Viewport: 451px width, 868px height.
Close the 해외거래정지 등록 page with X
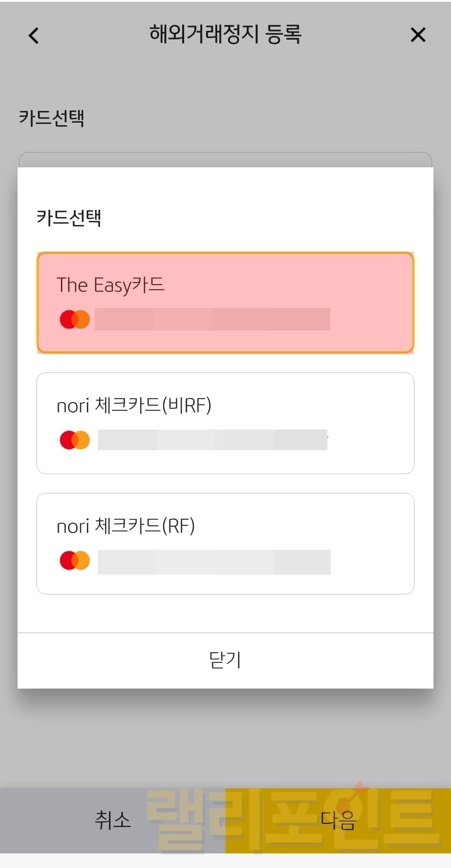(418, 35)
